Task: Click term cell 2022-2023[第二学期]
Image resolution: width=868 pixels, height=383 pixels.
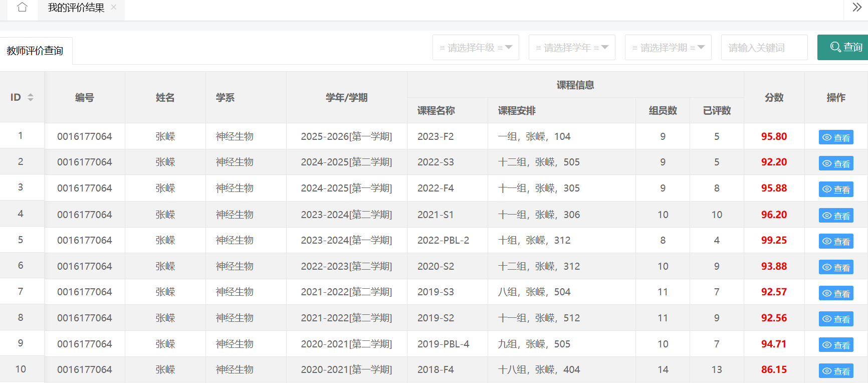Action: coord(347,266)
